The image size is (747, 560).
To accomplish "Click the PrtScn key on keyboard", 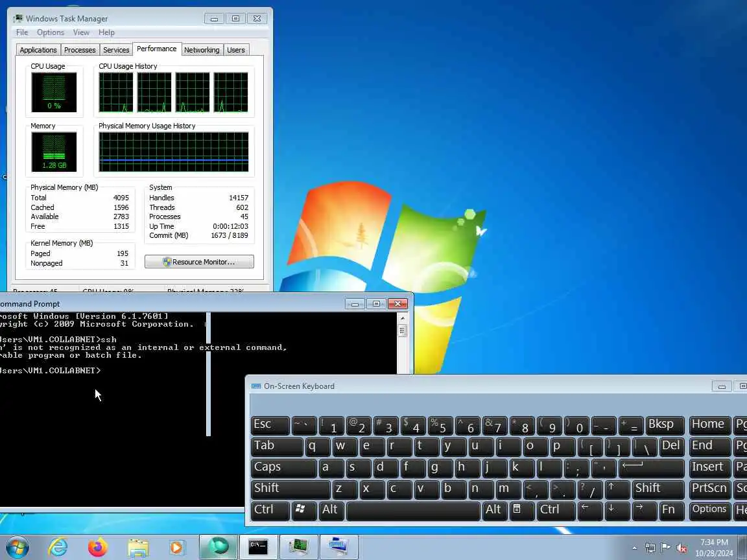I will (710, 489).
